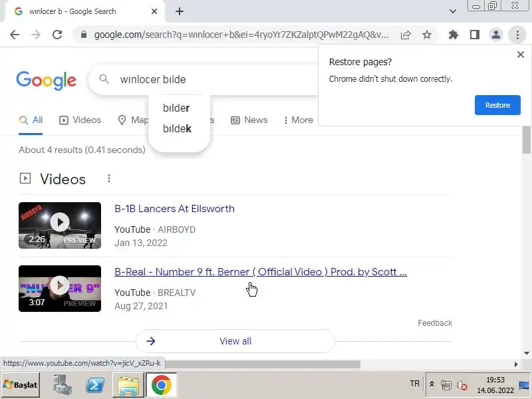Open the clock and date

tap(495, 385)
